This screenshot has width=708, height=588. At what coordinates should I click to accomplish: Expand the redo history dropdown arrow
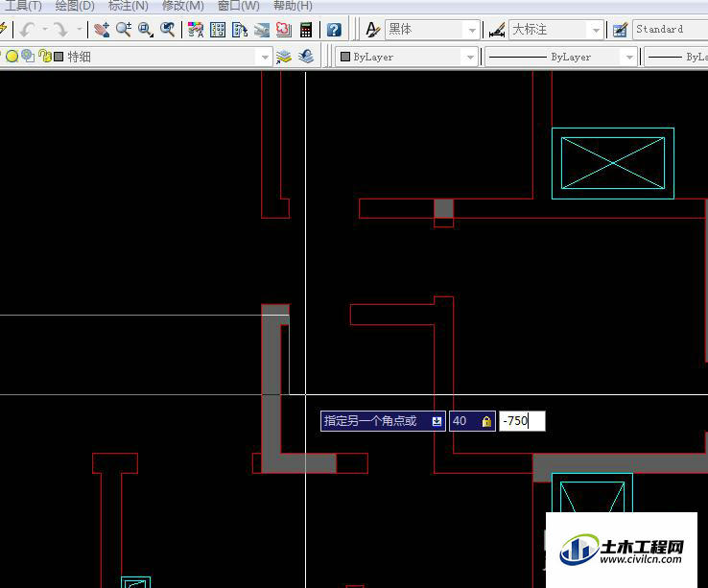pos(79,30)
